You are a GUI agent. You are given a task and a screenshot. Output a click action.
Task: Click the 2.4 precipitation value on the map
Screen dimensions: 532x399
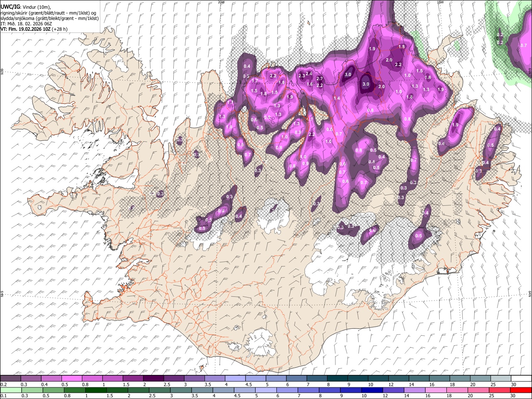[x=309, y=74]
